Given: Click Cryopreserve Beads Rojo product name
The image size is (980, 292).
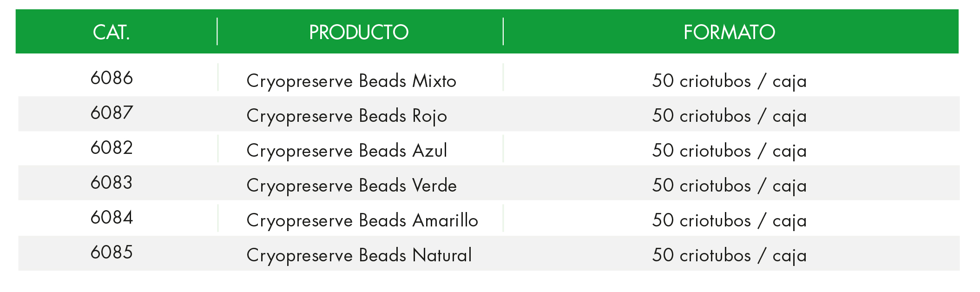Looking at the screenshot, I should (347, 116).
